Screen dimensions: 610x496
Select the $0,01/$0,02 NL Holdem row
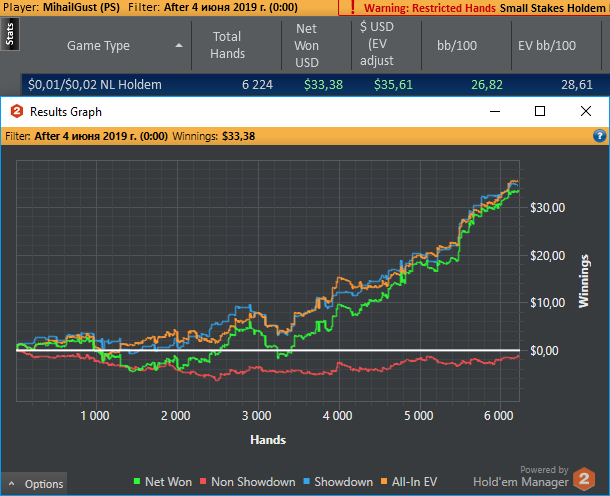[x=95, y=85]
